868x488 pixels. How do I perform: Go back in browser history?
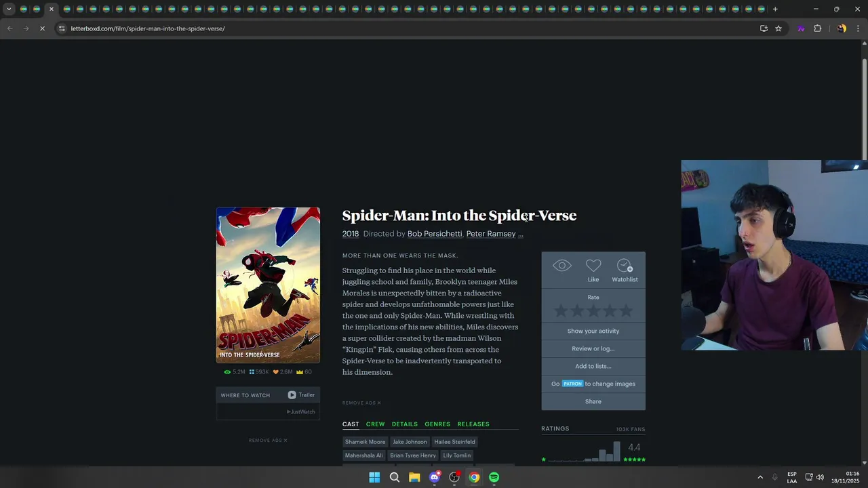(9, 28)
